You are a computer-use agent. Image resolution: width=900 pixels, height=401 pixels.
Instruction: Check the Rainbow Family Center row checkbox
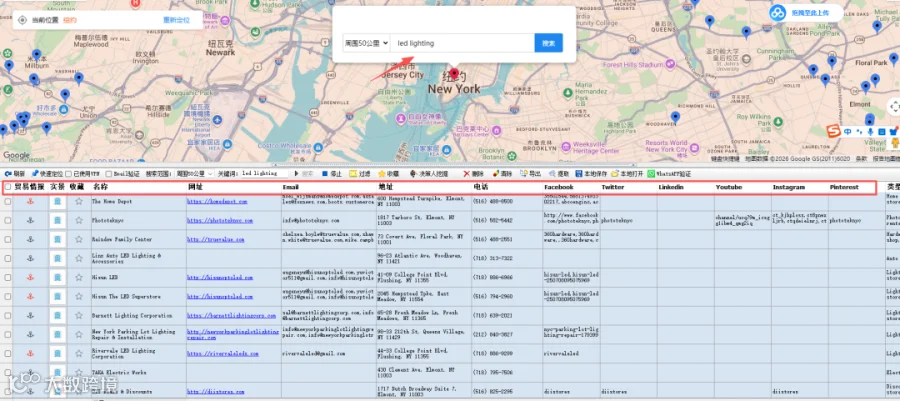click(x=8, y=239)
